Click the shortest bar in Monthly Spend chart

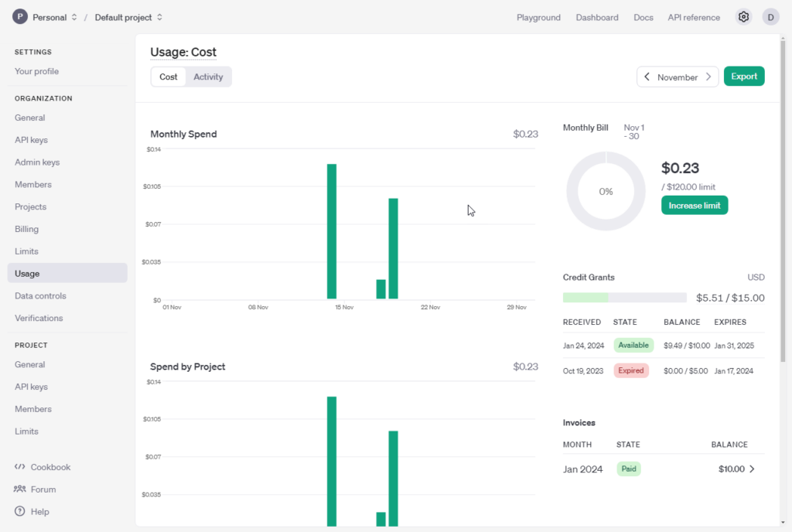tap(381, 289)
